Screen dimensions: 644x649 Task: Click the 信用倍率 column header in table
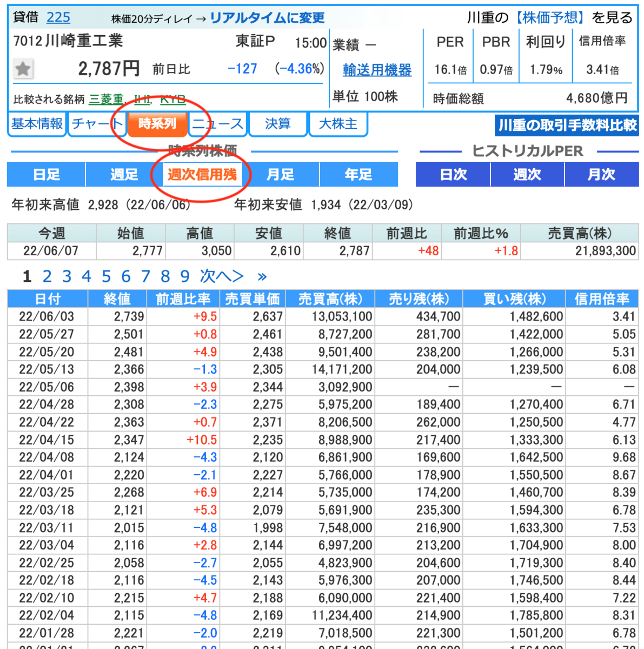[x=602, y=299]
